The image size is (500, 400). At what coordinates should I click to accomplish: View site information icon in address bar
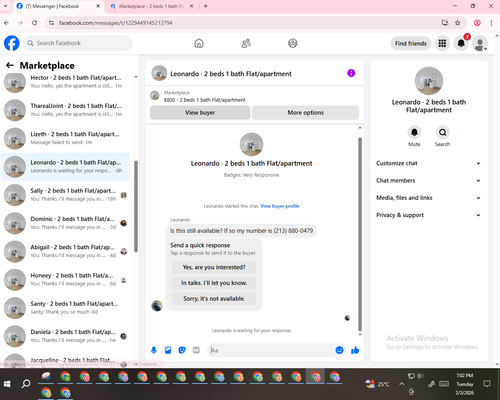[x=51, y=23]
